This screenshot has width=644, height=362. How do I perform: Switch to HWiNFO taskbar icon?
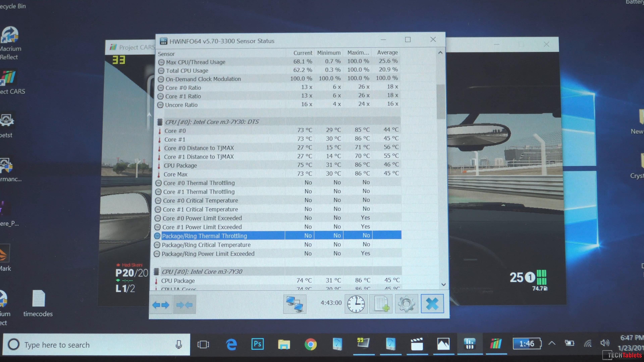pyautogui.click(x=470, y=344)
